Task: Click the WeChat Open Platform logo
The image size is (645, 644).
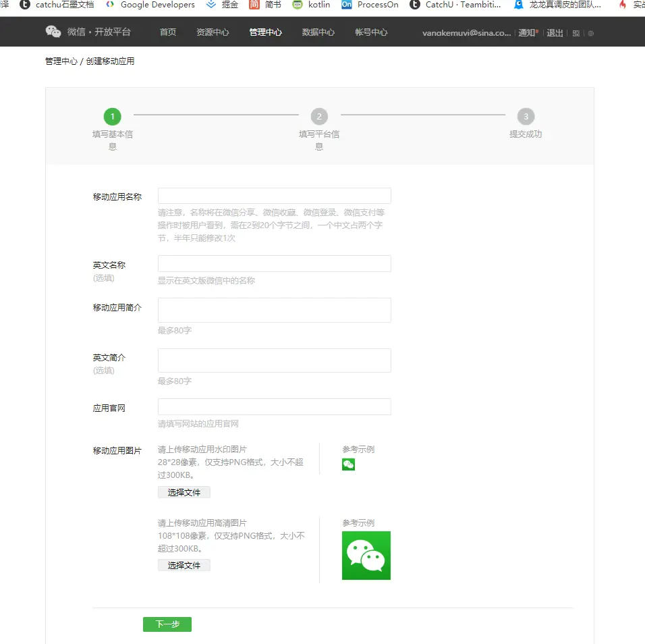Action: coord(53,31)
